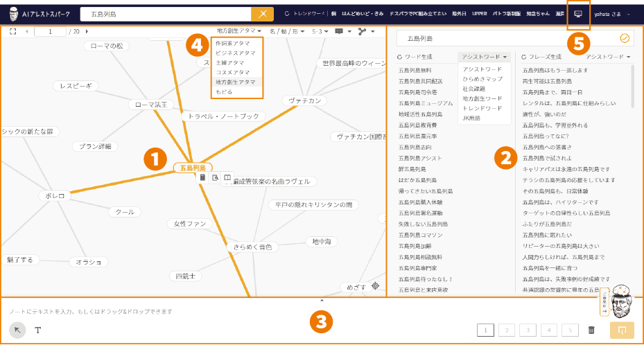644x345 pixels.
Task: Click the map page number field
Action: point(50,32)
